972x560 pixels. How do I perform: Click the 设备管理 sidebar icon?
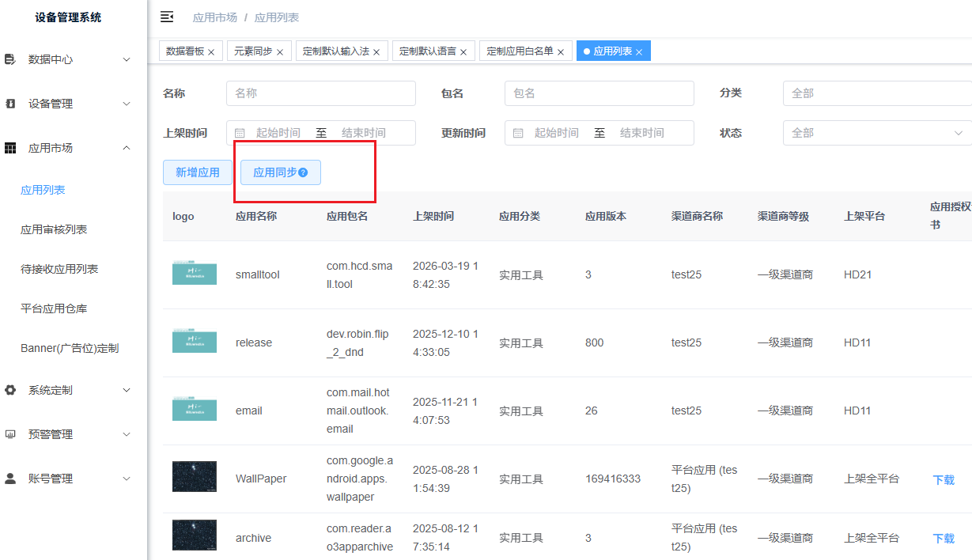(x=10, y=104)
